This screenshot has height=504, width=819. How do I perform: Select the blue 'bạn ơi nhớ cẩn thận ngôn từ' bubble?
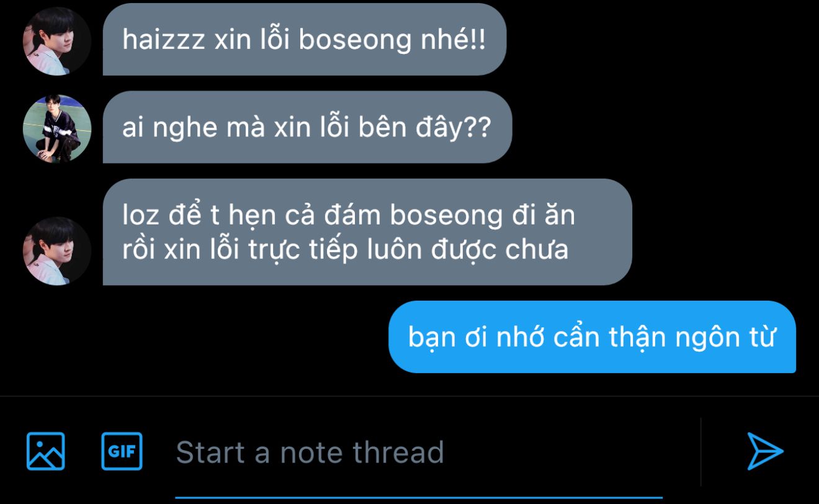592,337
